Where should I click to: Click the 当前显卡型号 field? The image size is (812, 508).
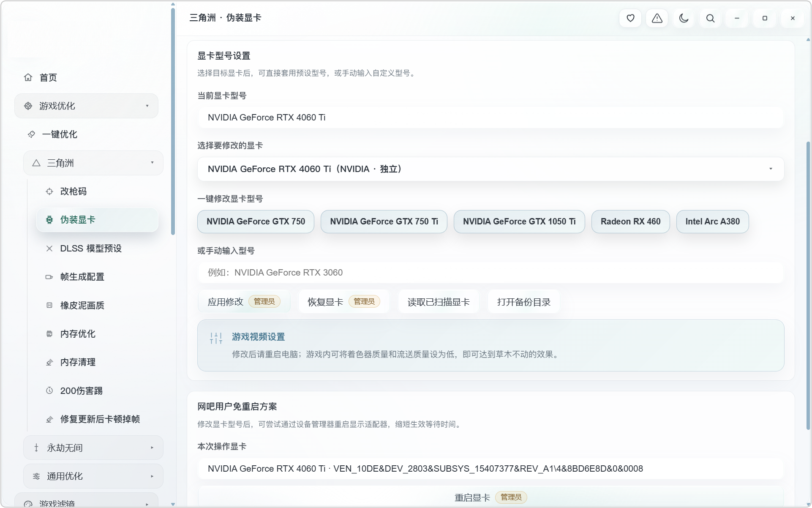(x=490, y=117)
